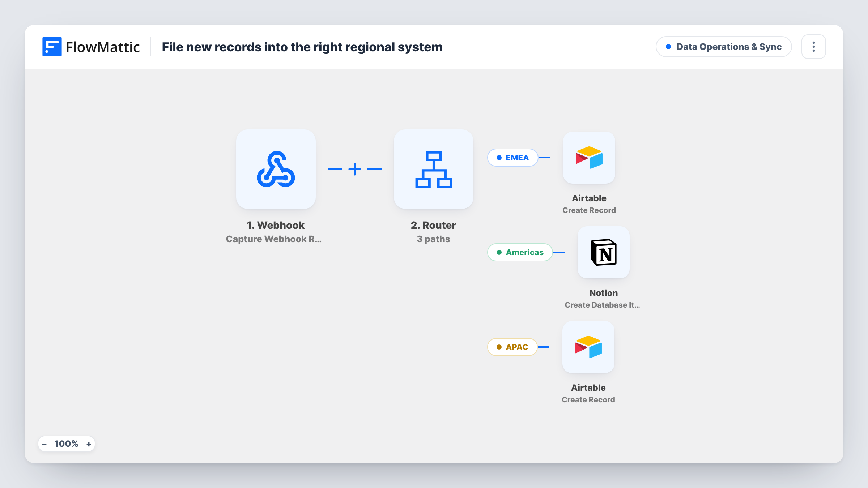Click the "Create Record" label under the APAC Airtable
This screenshot has width=868, height=488.
(x=588, y=399)
